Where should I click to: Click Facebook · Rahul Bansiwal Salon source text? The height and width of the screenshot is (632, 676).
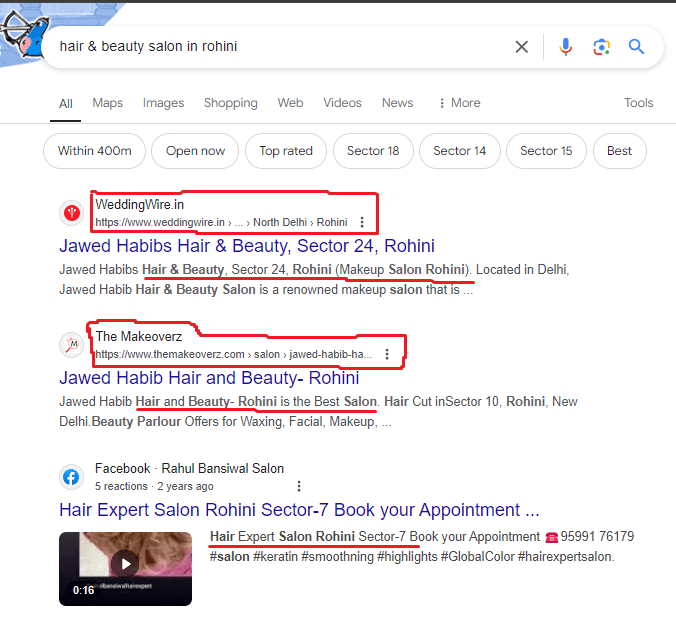pos(189,469)
